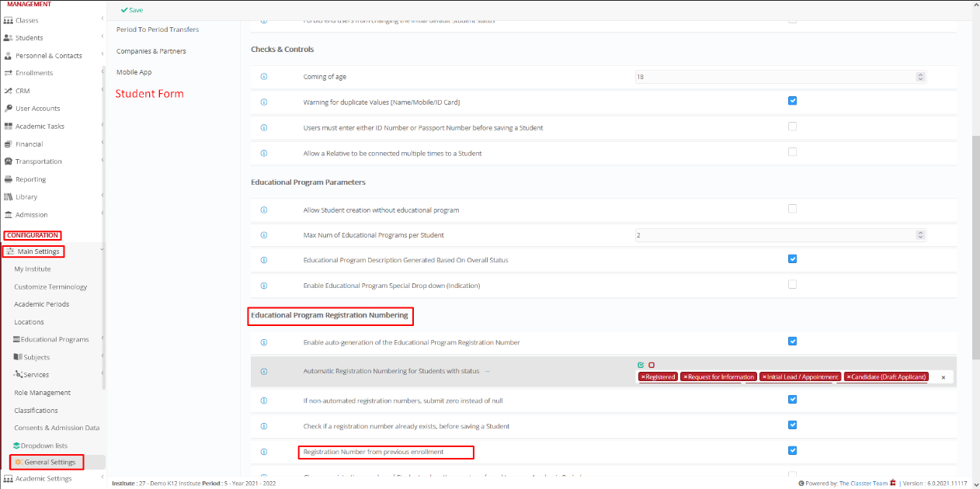This screenshot has width=980, height=489.
Task: Click the CRM chart icon
Action: coord(9,91)
